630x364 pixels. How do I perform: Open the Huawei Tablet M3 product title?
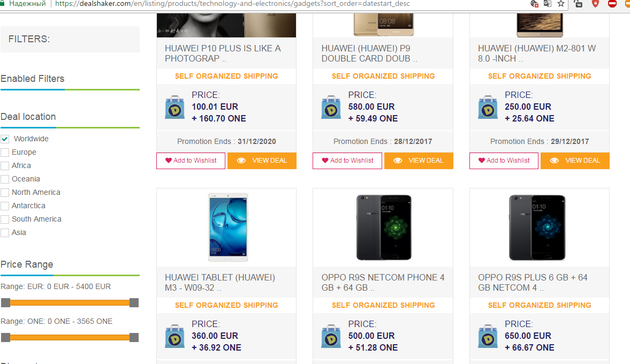tap(220, 283)
